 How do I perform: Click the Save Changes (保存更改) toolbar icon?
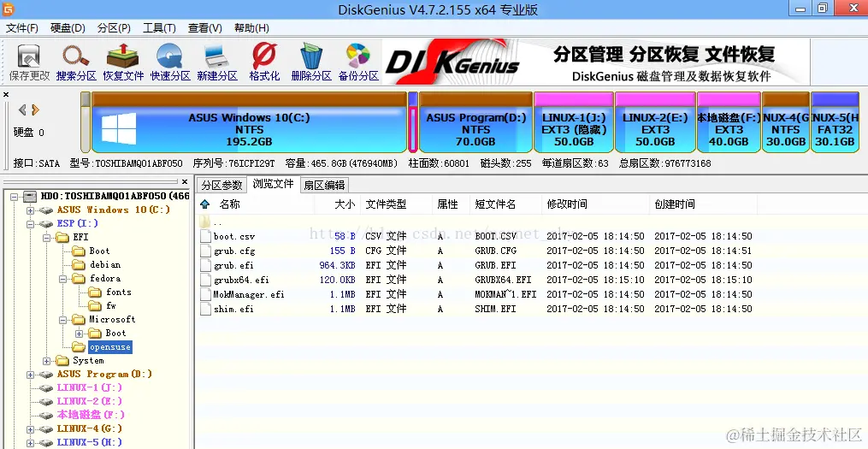[x=29, y=62]
